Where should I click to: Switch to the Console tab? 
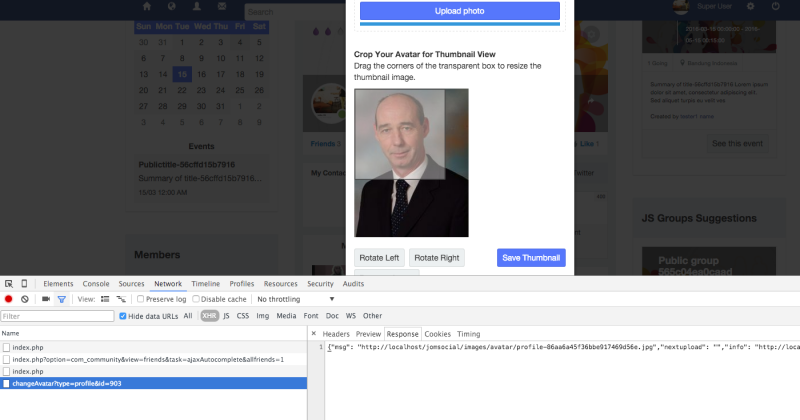tap(96, 284)
